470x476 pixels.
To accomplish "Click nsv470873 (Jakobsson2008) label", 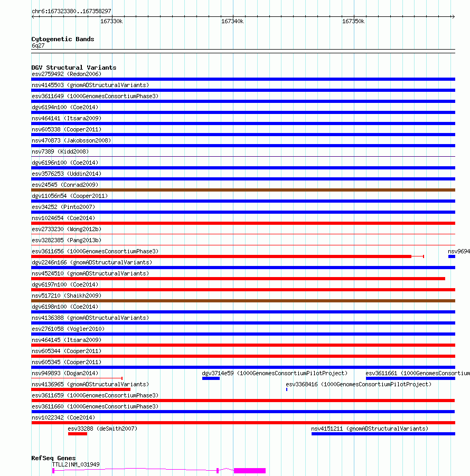I will (71, 140).
